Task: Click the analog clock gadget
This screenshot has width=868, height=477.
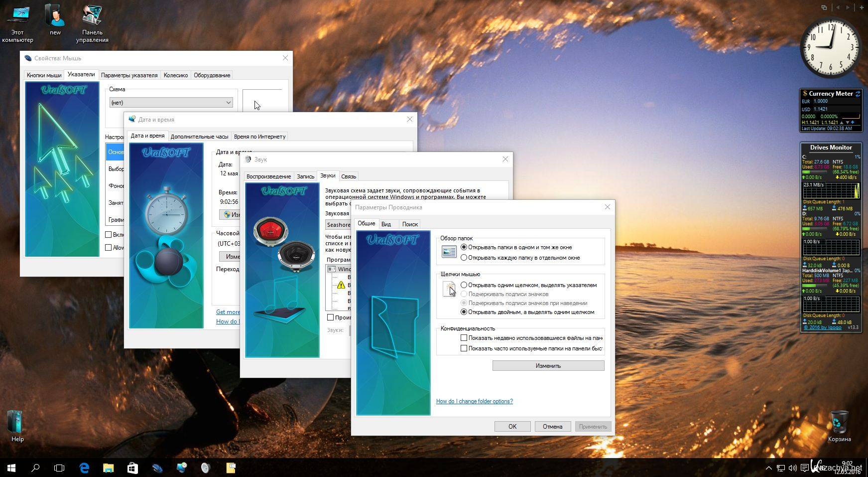Action: click(x=831, y=48)
